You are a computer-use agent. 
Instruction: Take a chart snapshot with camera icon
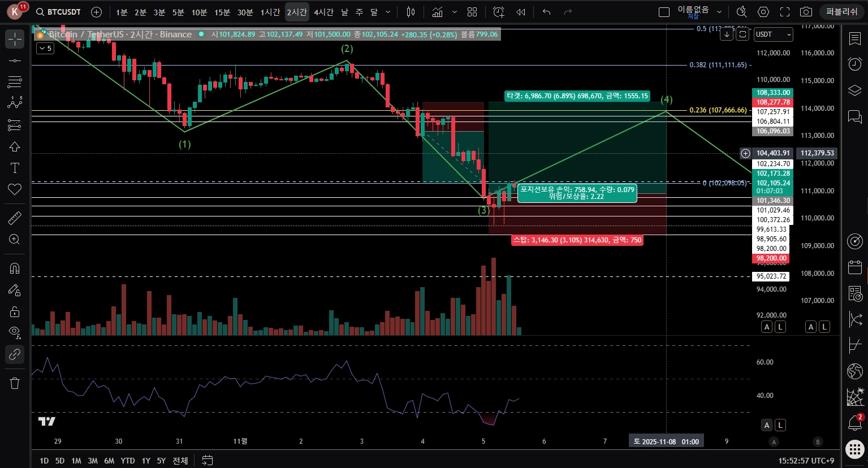coord(806,12)
